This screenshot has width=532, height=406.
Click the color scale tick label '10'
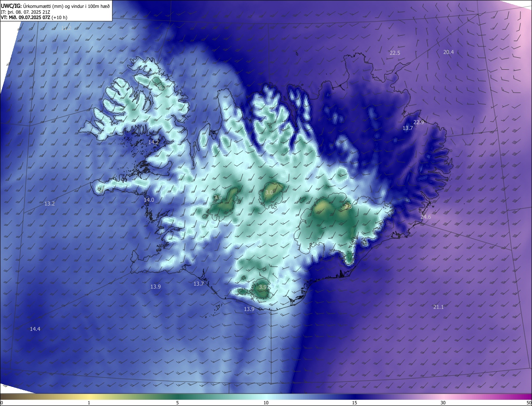click(x=266, y=403)
